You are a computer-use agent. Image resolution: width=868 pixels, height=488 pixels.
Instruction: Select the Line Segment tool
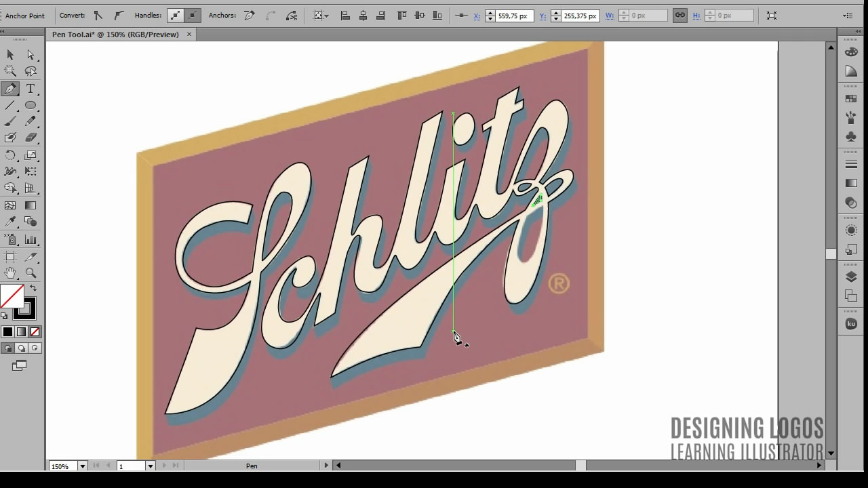(x=10, y=105)
